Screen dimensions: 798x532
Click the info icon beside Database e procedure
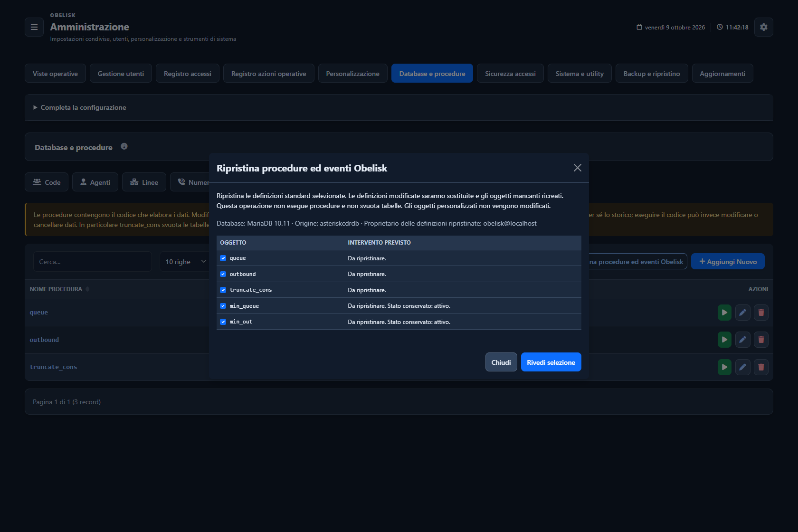click(x=124, y=146)
